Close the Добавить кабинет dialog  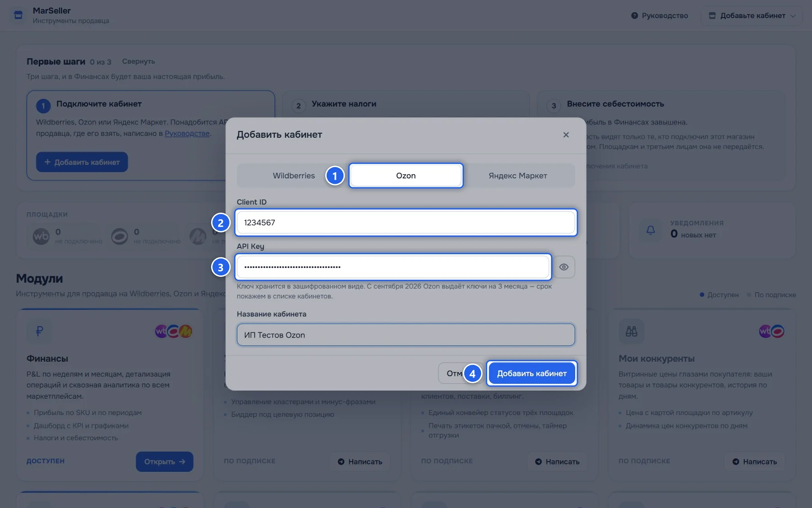[566, 135]
